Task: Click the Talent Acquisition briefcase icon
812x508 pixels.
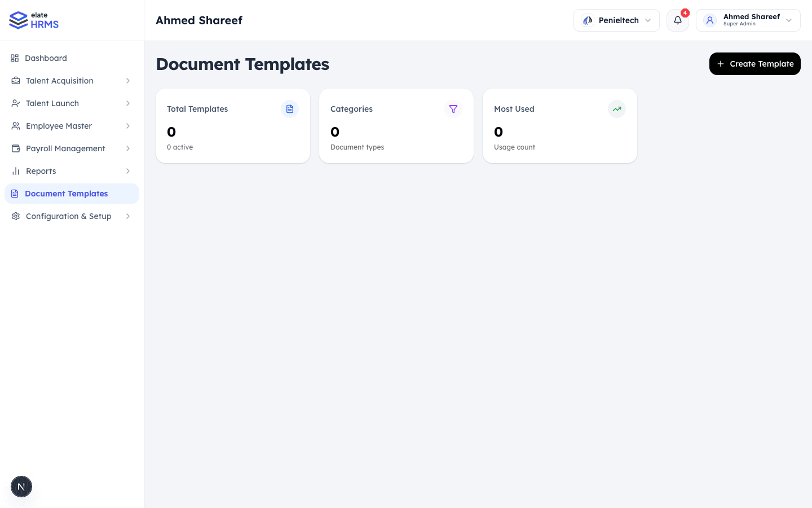Action: tap(15, 81)
